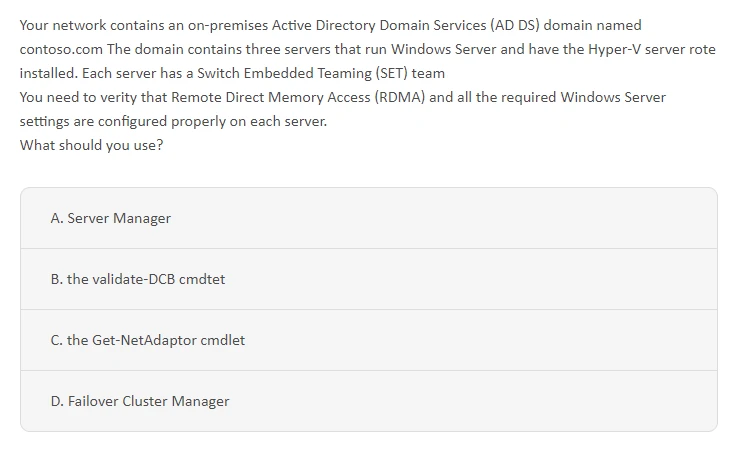
Task: Click the "A." letter label
Action: pyautogui.click(x=57, y=218)
